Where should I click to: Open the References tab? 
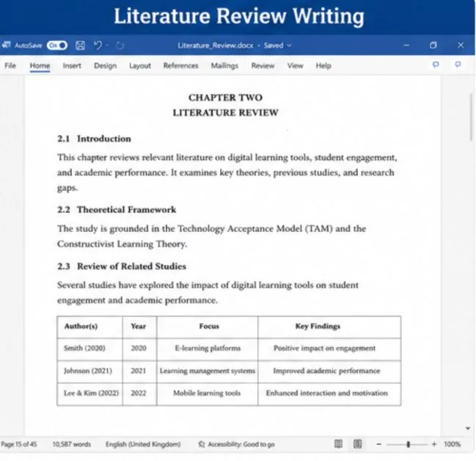point(180,65)
